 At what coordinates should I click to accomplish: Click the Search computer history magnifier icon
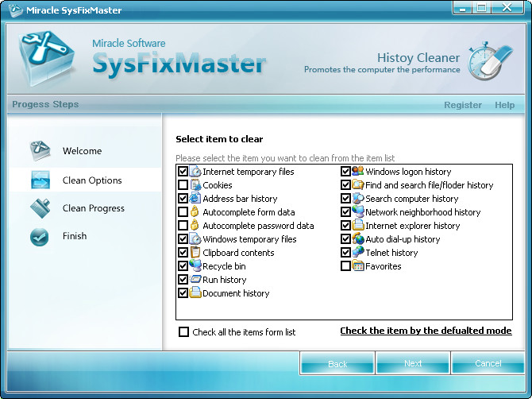(x=358, y=199)
